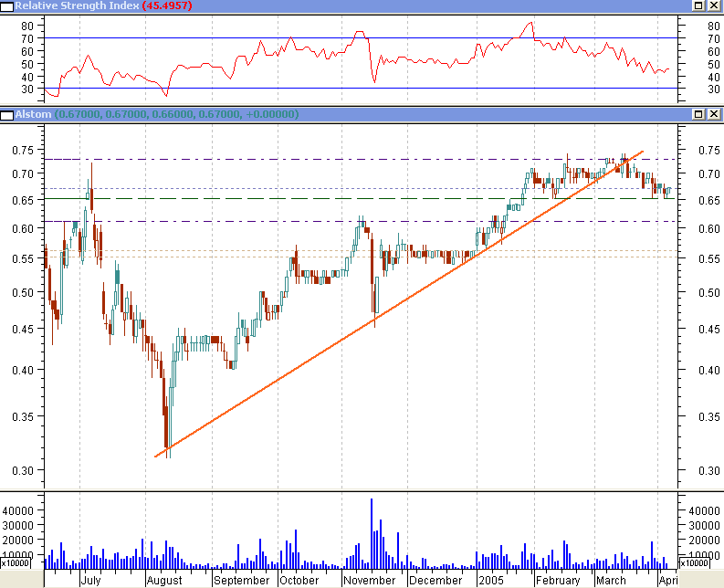Open the Alstom chart panel system menu icon
This screenshot has width=724, height=588.
coord(6,115)
